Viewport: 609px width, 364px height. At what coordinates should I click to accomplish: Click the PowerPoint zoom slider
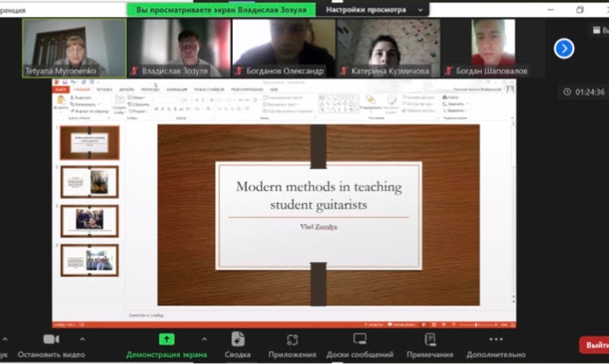coord(476,324)
